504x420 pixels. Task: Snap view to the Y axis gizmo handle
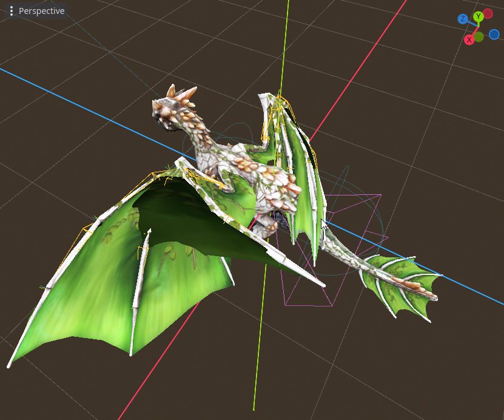pos(478,16)
